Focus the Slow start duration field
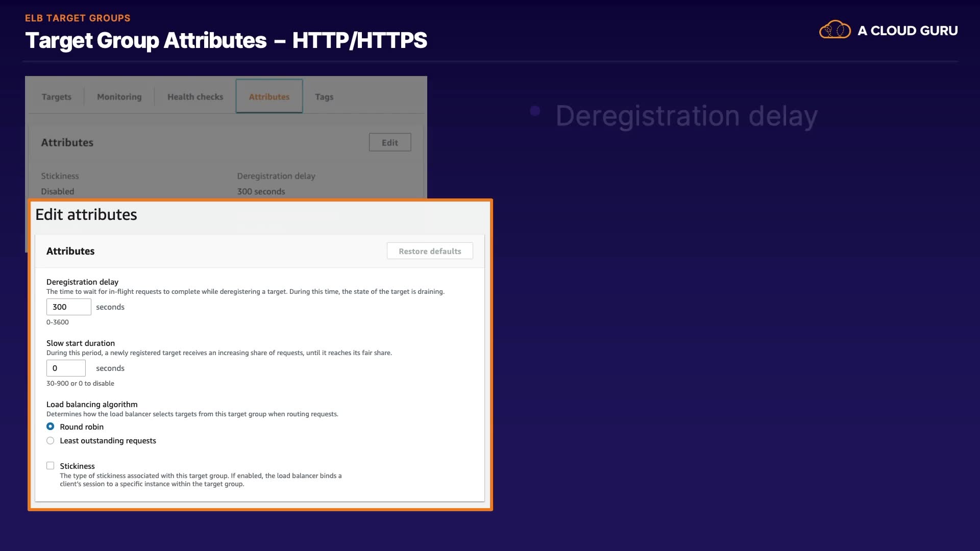Screen dimensions: 980x551 [66, 368]
